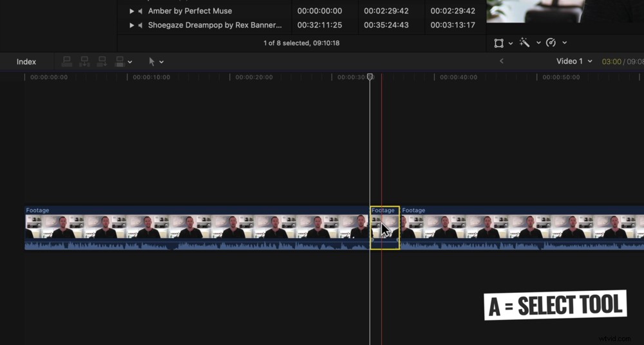Select the Amber by Perfect Muse clip name
The image size is (644, 345).
pos(190,11)
